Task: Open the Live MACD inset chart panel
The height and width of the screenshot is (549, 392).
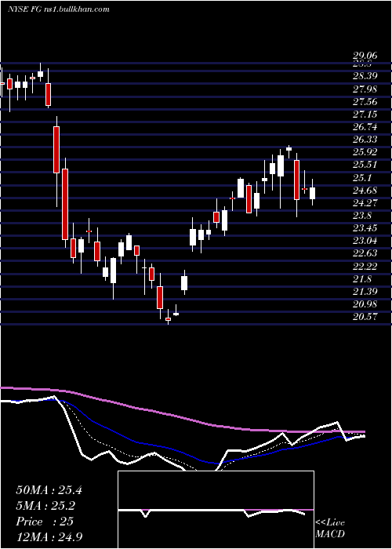Action: pos(216,510)
